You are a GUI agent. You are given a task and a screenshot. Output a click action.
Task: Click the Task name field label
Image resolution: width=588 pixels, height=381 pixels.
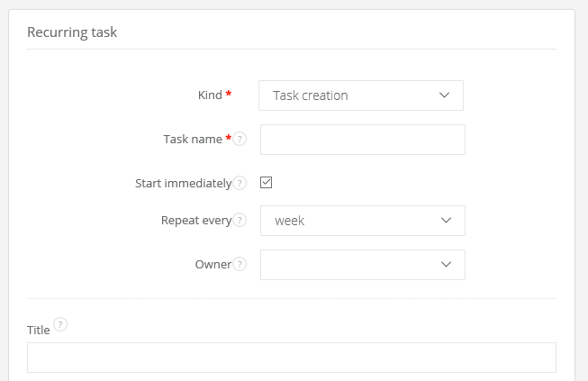coord(193,140)
